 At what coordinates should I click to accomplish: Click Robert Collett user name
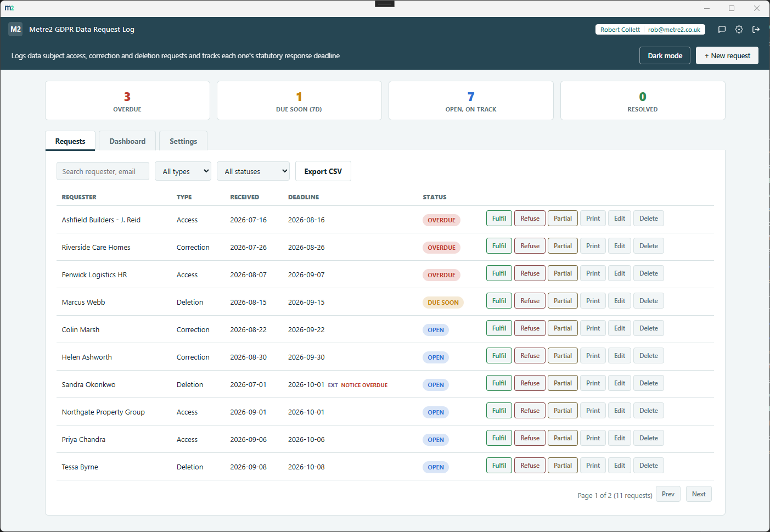coord(620,30)
